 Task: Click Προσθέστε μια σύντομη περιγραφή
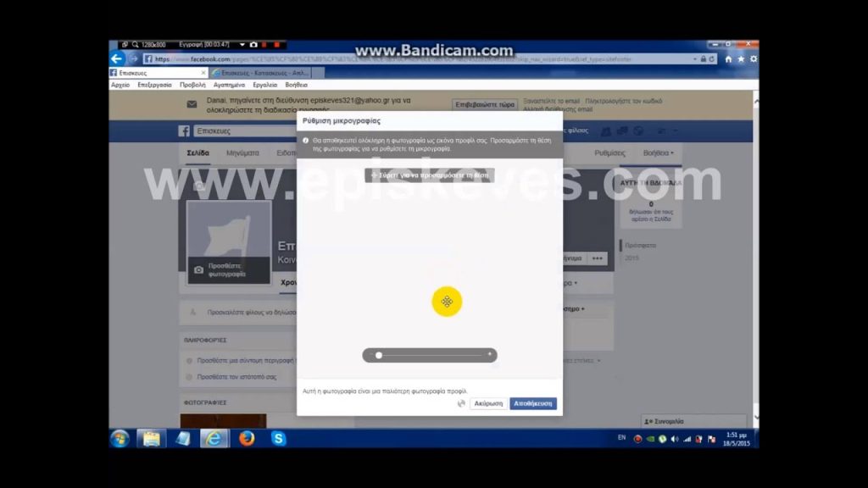(245, 361)
